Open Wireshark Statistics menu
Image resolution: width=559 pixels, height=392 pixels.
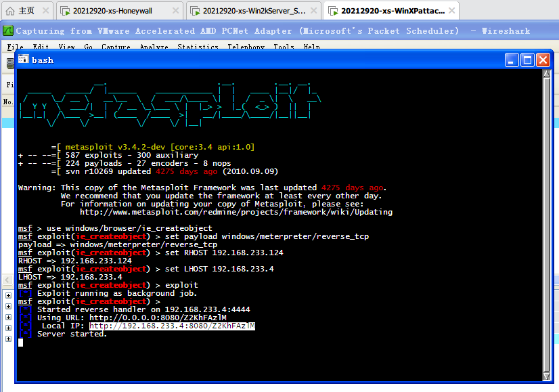pyautogui.click(x=198, y=47)
